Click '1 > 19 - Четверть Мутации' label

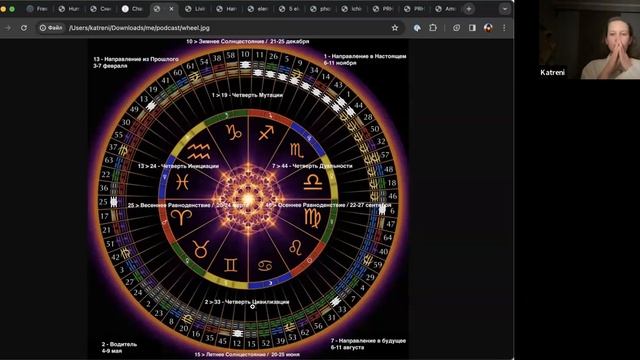click(x=247, y=95)
